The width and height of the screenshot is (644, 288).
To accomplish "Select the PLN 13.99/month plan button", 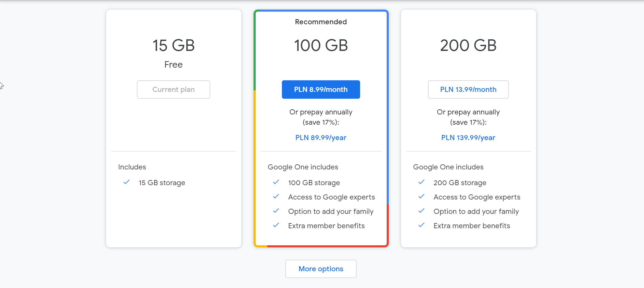I will point(468,90).
